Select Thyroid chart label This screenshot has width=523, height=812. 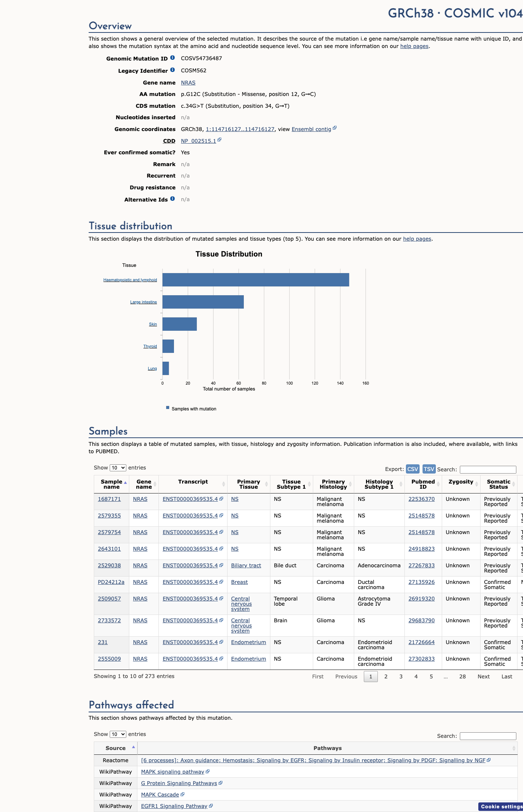coord(150,346)
